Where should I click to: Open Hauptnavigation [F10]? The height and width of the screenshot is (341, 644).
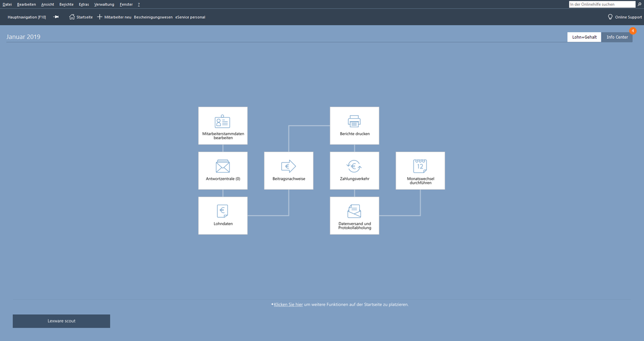(x=27, y=17)
